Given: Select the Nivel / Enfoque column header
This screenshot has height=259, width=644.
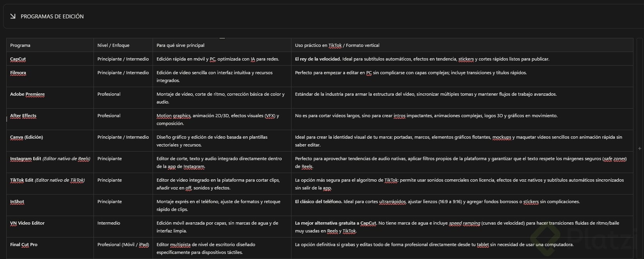Looking at the screenshot, I should point(123,45).
